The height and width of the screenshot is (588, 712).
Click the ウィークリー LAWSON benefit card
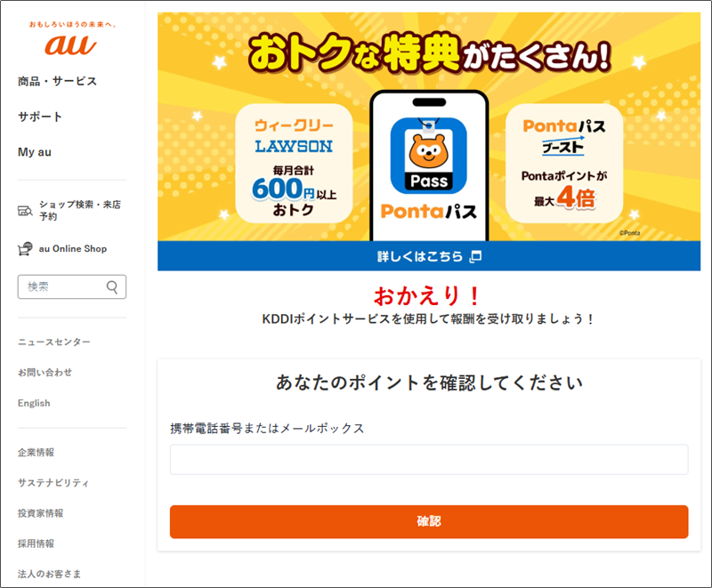(x=294, y=164)
